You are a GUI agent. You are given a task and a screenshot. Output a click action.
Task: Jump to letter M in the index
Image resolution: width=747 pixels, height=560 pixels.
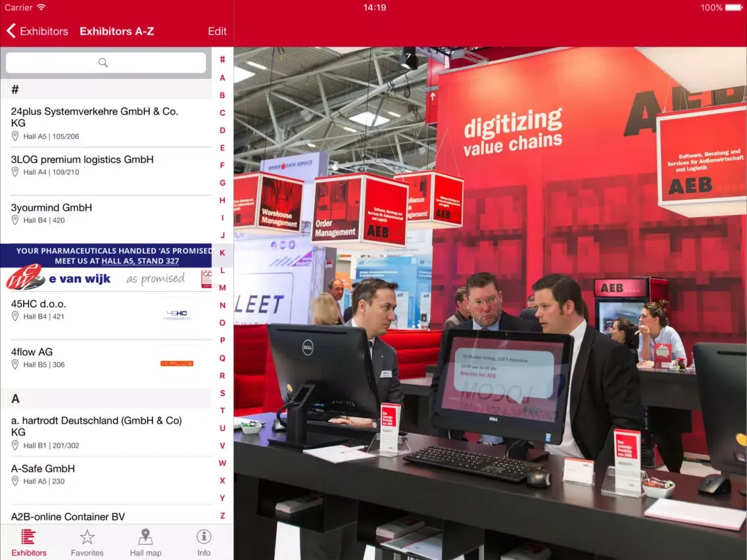222,288
